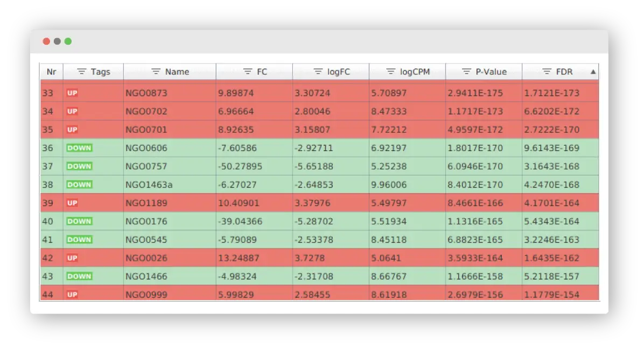Sort table by Name column header text
644x349 pixels.
177,72
